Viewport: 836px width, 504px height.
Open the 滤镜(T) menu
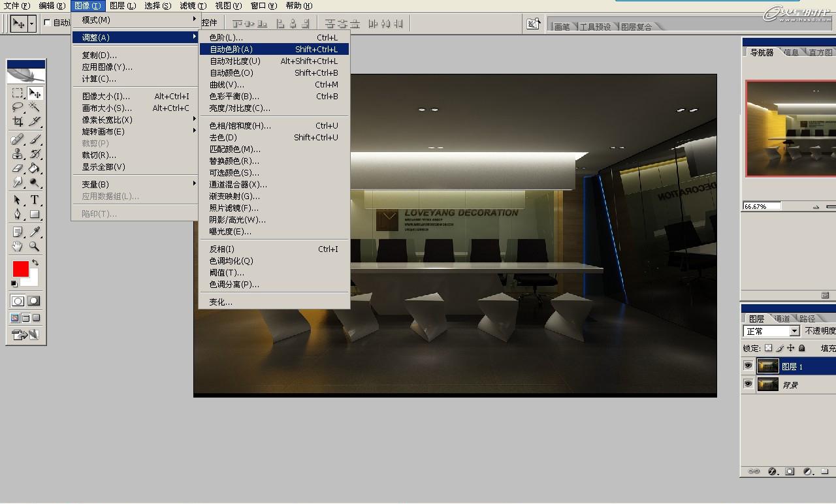(193, 6)
